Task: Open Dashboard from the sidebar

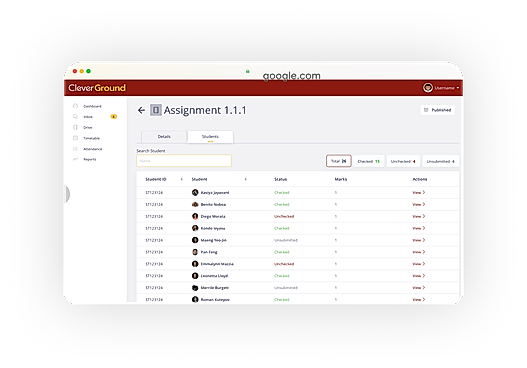Action: point(87,106)
